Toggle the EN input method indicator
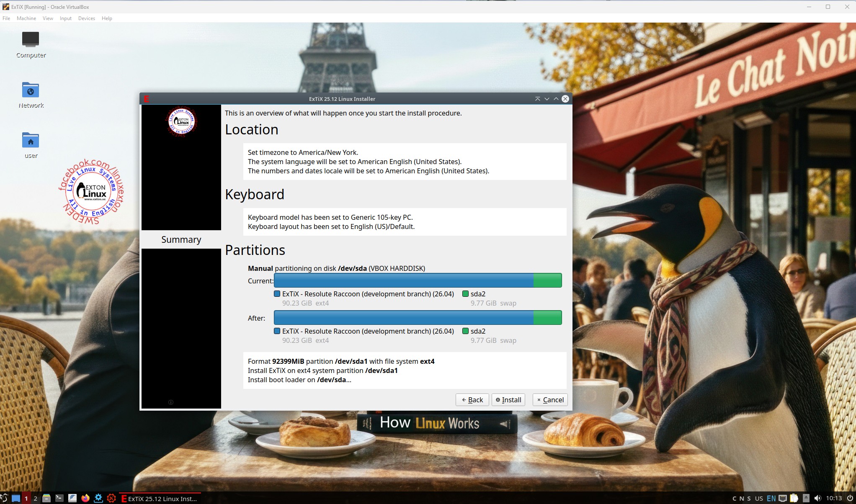 [x=771, y=498]
